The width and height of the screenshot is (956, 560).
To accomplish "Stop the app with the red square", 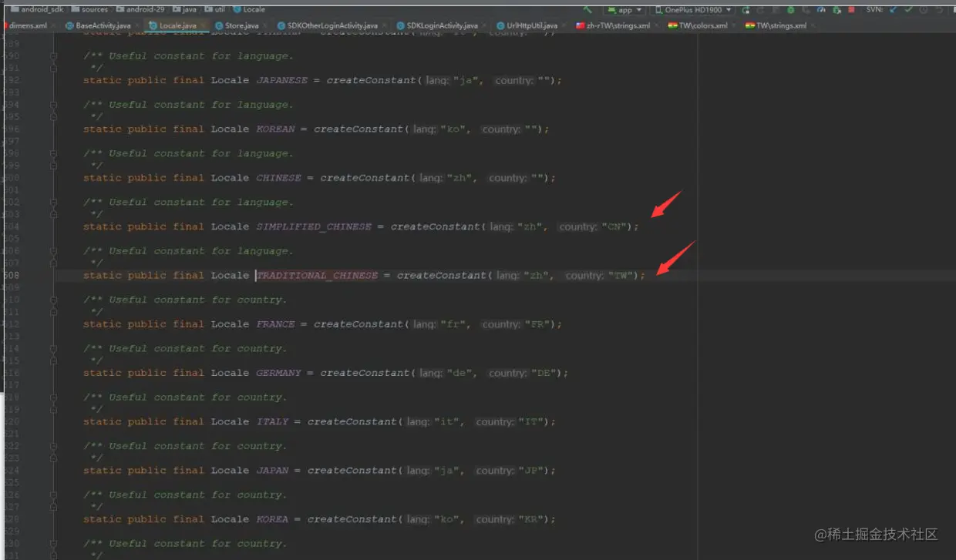I will tap(851, 10).
